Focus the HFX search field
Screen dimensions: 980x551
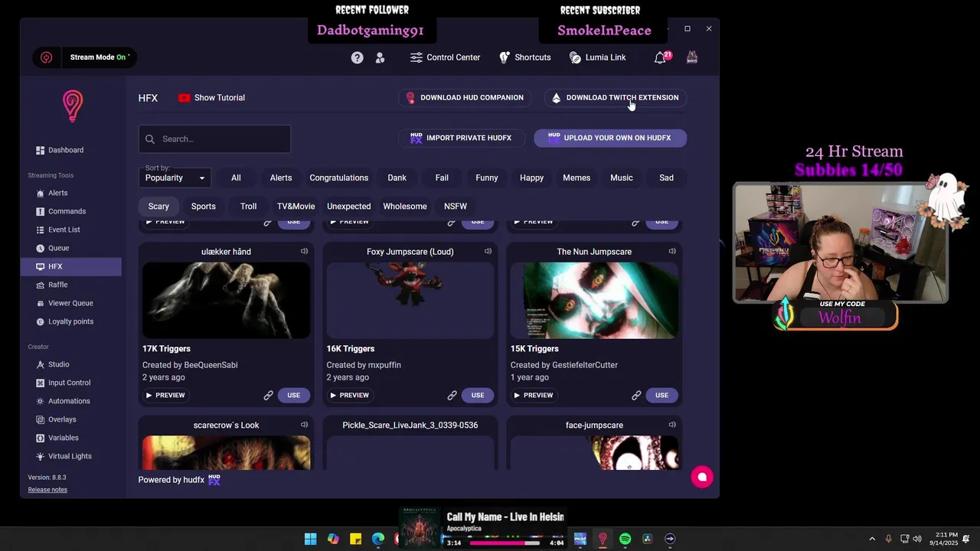tap(214, 139)
